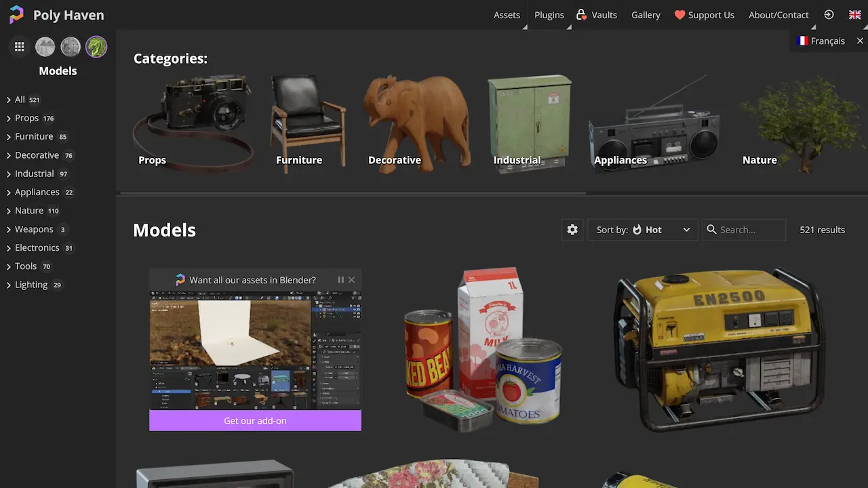Open the all assets grid icon
The image size is (868, 488).
(x=20, y=47)
